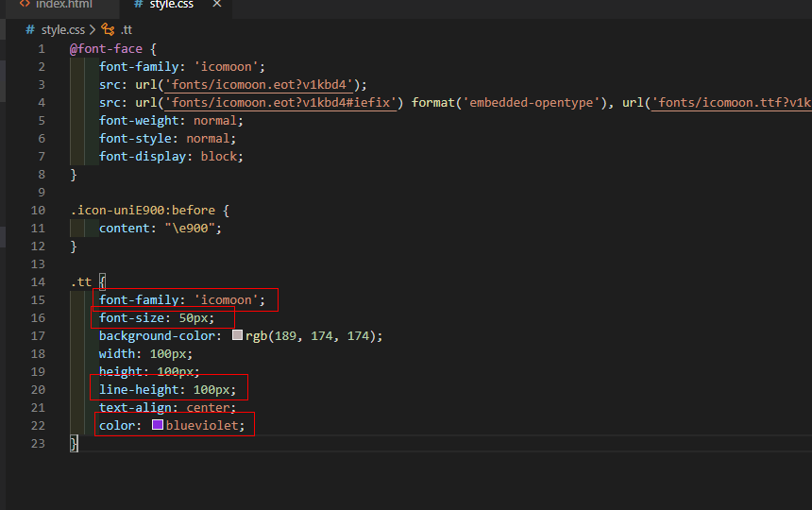Click the style.css breadcrumb item
This screenshot has height=510, width=812.
pyautogui.click(x=62, y=30)
